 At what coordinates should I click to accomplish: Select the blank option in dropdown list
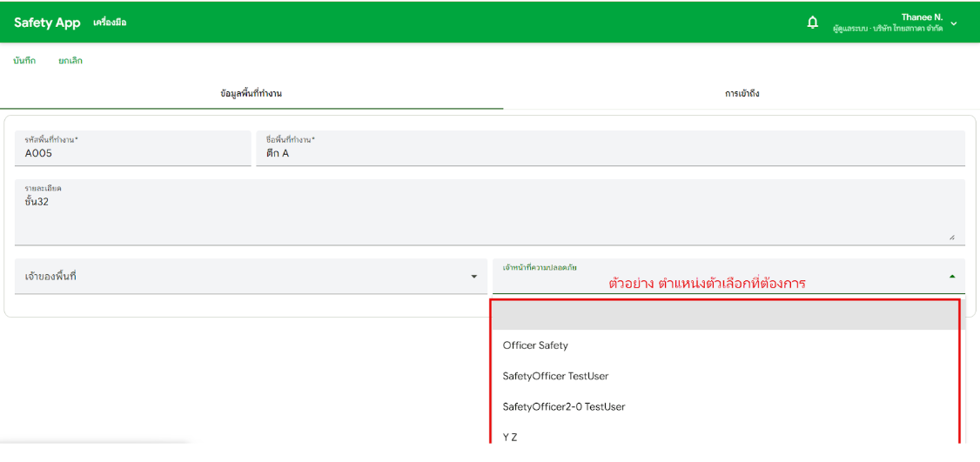coord(724,315)
